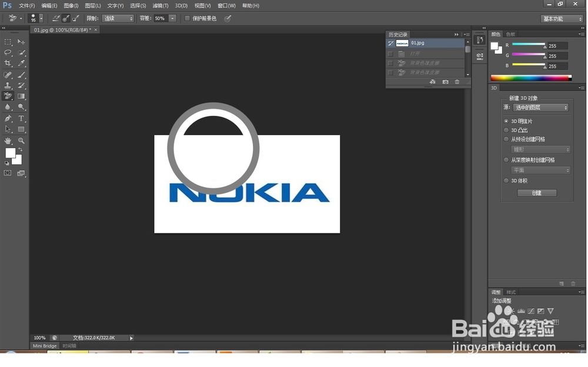Toggle tablet pressure icon in options bar
Screen dimensions: 588x367
point(227,18)
